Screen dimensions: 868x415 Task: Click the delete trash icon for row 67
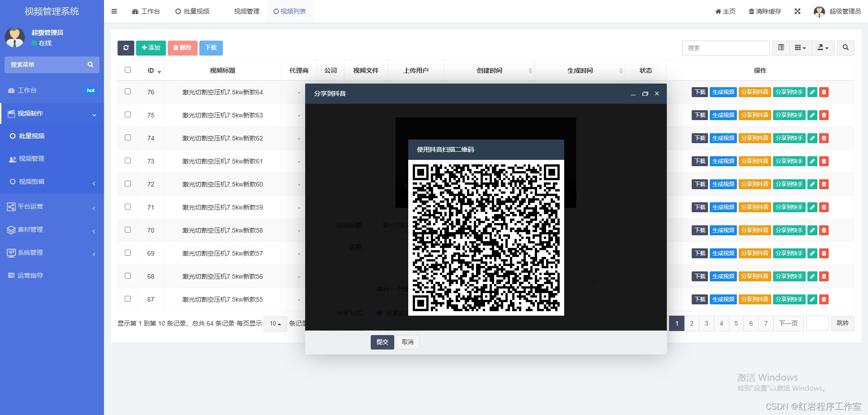[824, 299]
